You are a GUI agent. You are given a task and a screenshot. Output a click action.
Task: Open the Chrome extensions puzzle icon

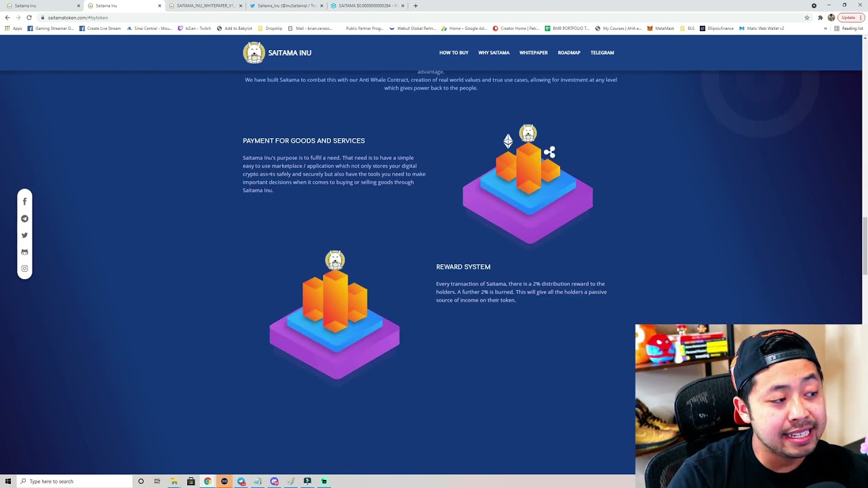tap(820, 18)
